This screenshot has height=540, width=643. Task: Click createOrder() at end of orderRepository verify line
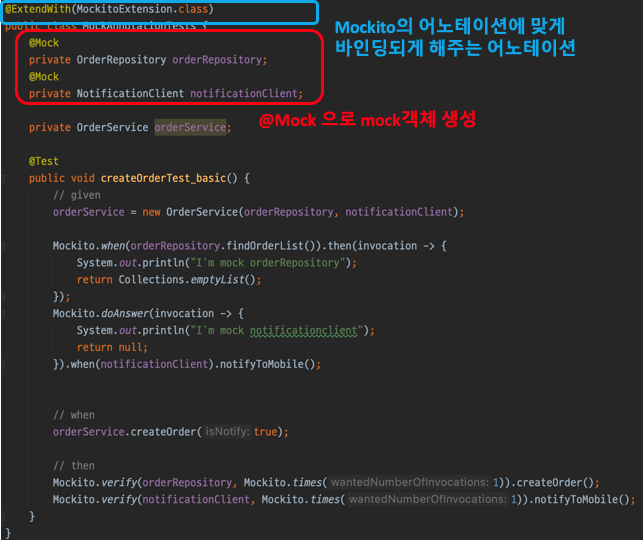click(x=555, y=483)
